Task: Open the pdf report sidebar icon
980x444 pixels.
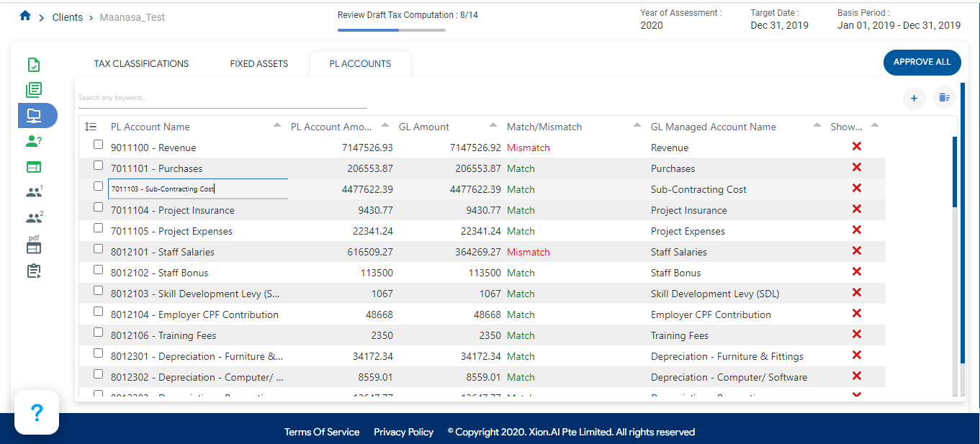Action: pyautogui.click(x=34, y=244)
